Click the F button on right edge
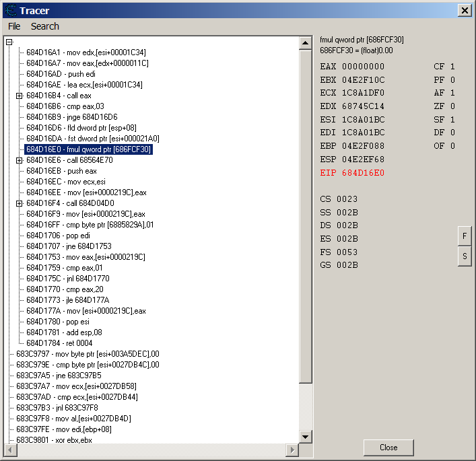Screen dimensions: 476x461 click(464, 236)
